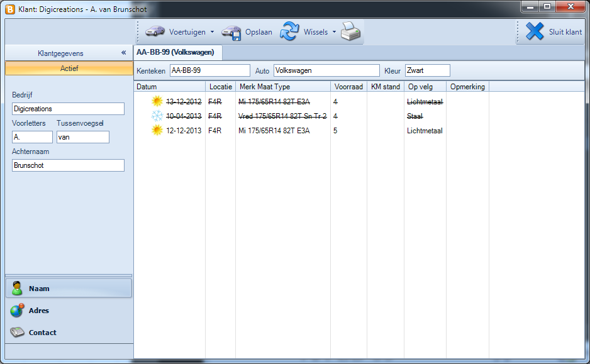Click the Voorraad value 5

coord(335,131)
